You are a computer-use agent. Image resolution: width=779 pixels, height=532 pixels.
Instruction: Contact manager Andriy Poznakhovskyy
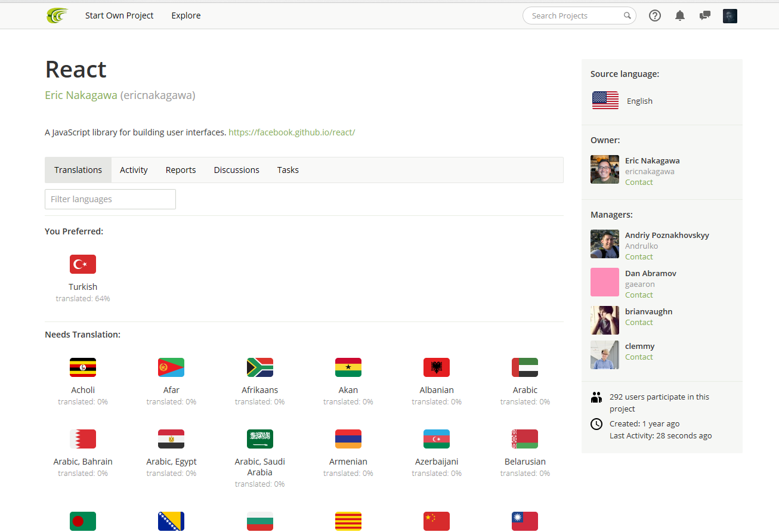pyautogui.click(x=639, y=257)
